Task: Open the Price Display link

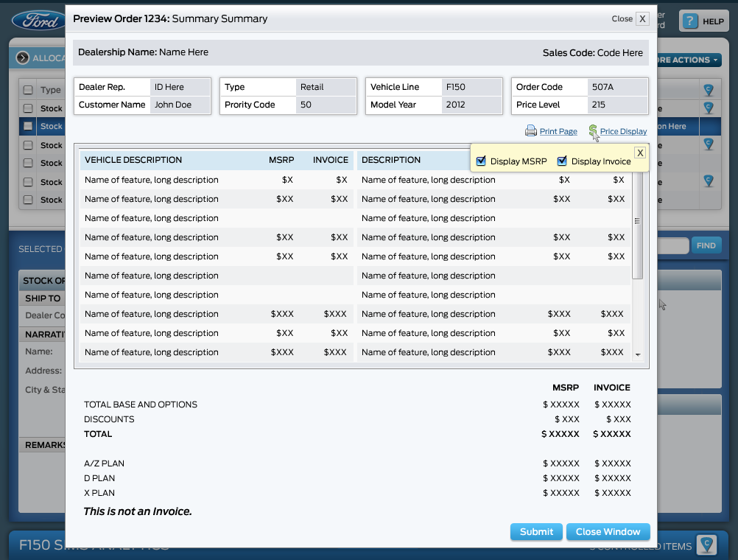Action: [623, 131]
